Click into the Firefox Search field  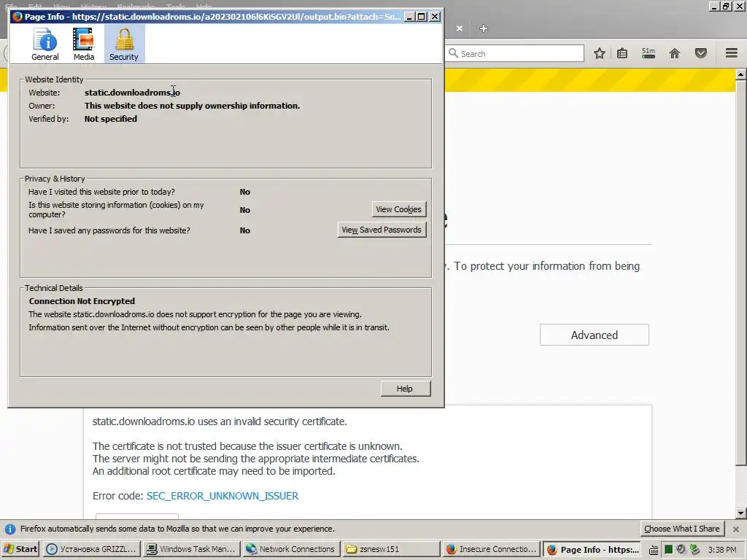[515, 53]
